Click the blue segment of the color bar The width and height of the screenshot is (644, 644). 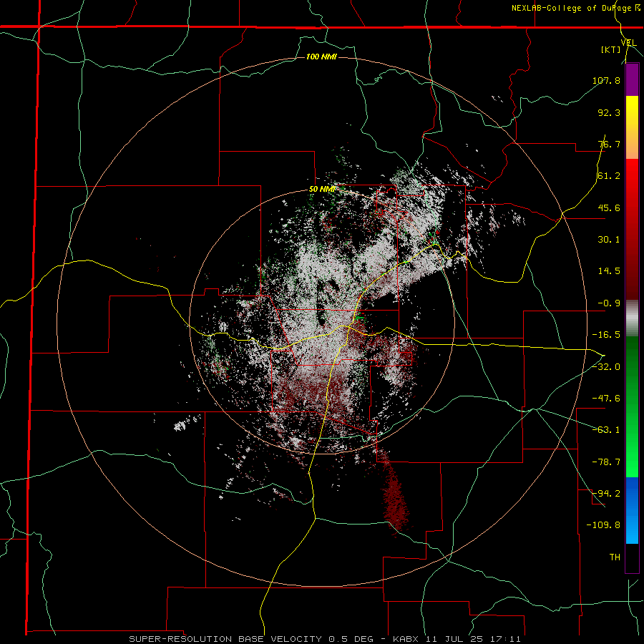632,510
